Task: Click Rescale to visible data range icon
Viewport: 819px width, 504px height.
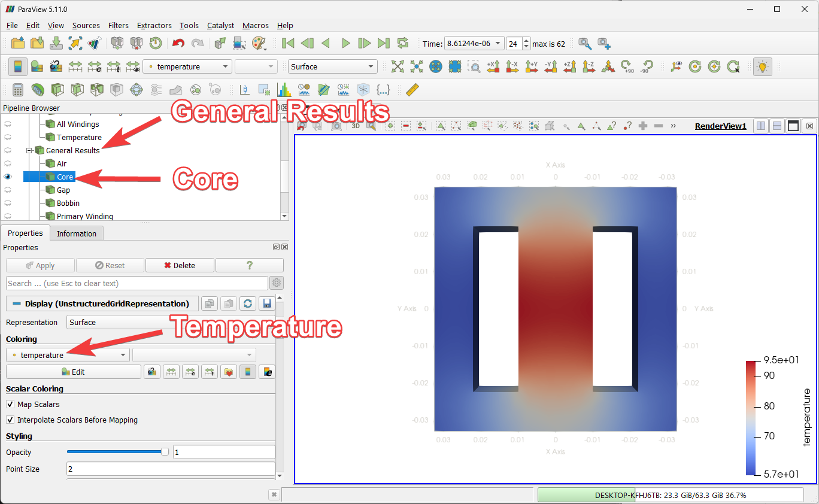Action: (x=133, y=66)
